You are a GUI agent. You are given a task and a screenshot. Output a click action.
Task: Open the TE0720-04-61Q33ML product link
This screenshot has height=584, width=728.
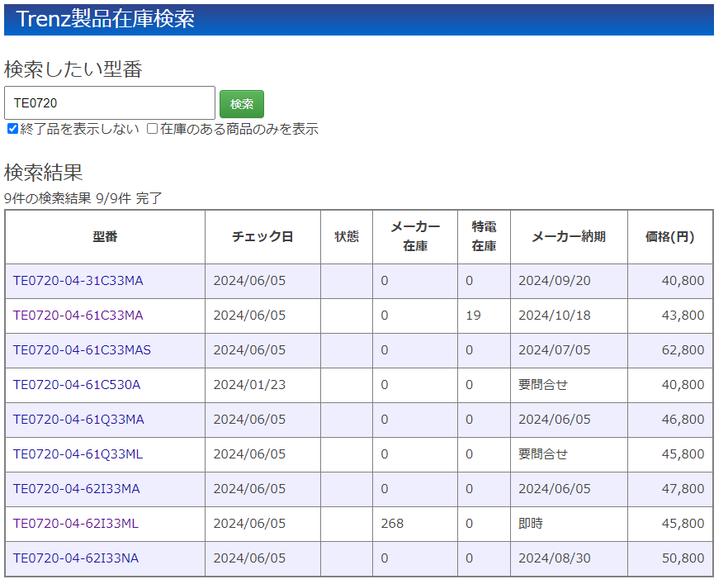(x=78, y=454)
